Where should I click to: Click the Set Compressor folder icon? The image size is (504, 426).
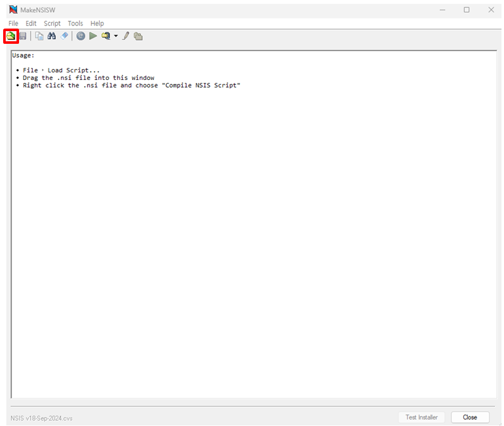[x=106, y=36]
